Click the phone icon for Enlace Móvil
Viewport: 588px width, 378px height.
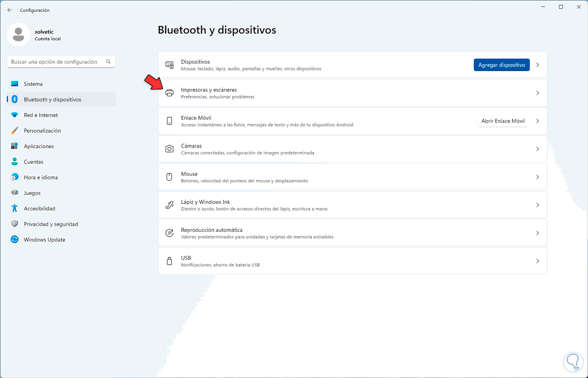170,121
